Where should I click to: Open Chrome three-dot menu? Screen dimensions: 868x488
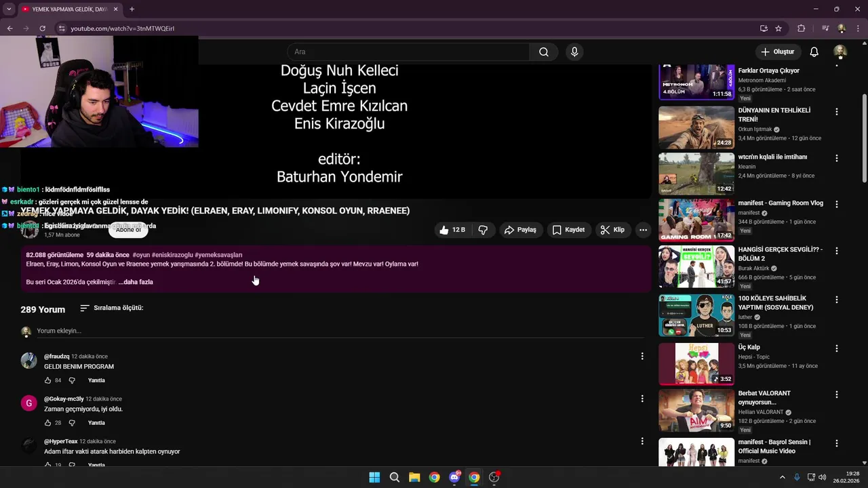coord(858,28)
